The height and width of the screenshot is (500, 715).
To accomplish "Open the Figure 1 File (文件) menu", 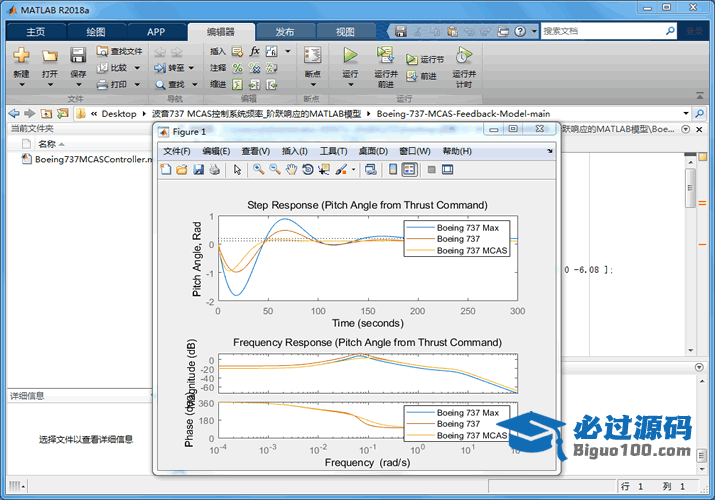I will pyautogui.click(x=176, y=151).
